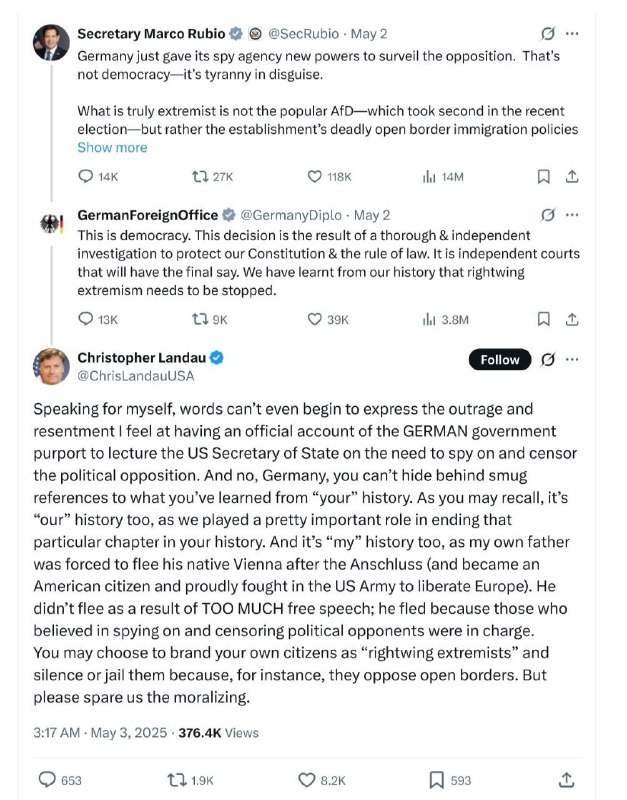
Task: Open the more options menu on Rubio's post
Action: tap(571, 32)
